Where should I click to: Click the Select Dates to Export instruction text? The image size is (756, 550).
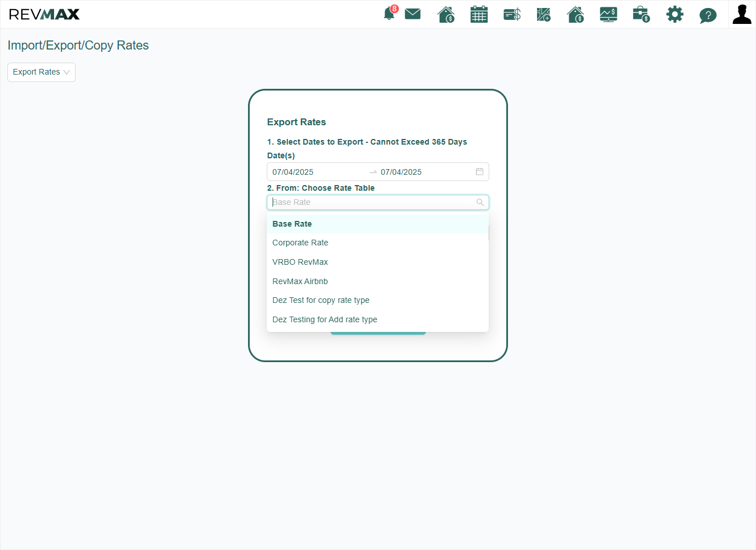[367, 142]
